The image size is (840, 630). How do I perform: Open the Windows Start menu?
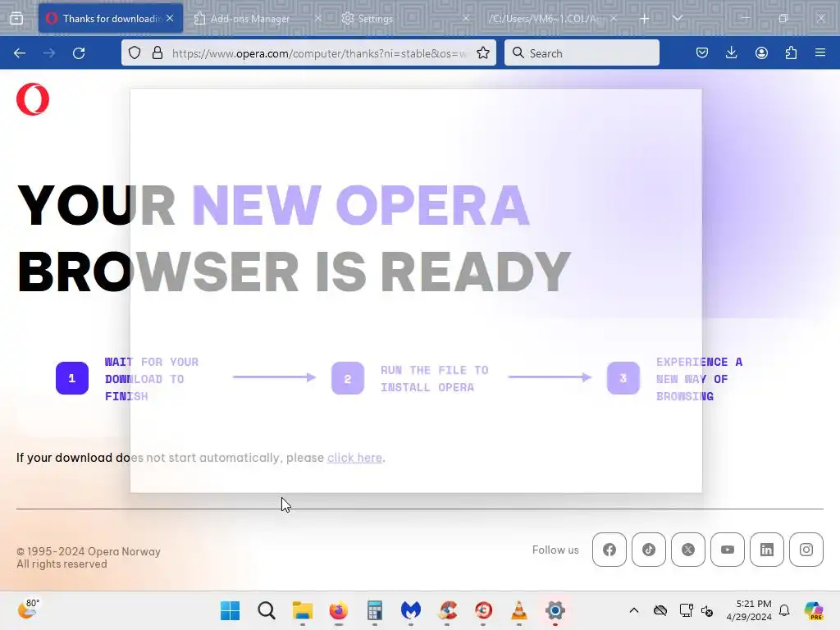click(231, 610)
